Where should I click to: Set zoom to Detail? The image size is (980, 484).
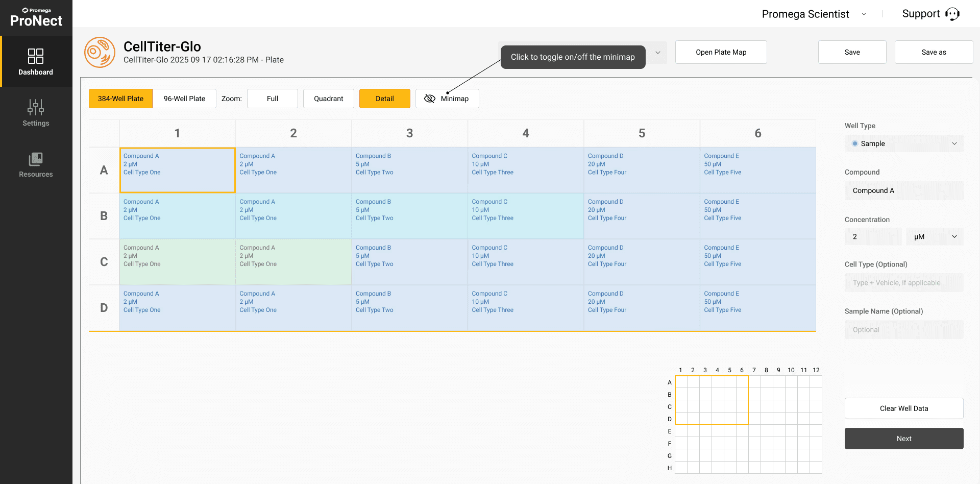point(385,99)
